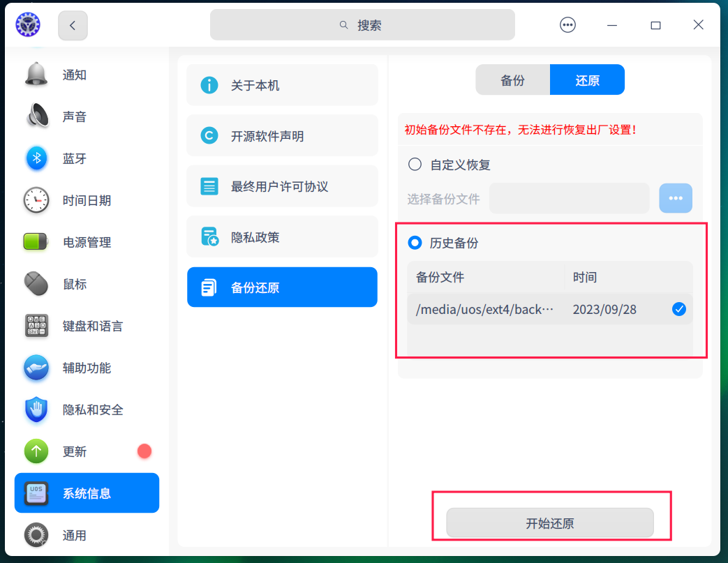The image size is (728, 563).
Task: Minimize the Control Center window
Action: (x=612, y=25)
